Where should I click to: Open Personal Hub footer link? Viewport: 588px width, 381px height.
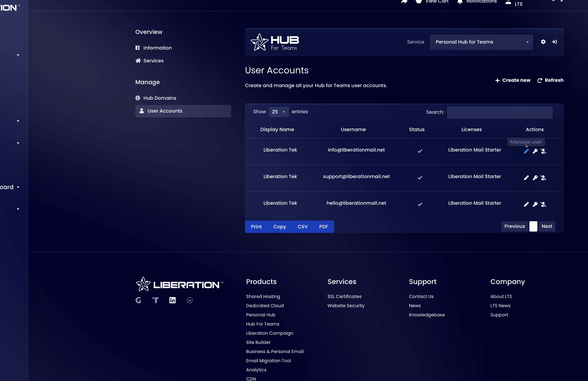(x=261, y=315)
